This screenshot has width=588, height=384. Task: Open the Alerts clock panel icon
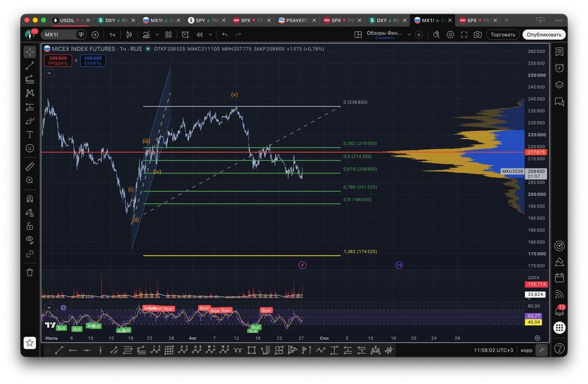[x=559, y=68]
